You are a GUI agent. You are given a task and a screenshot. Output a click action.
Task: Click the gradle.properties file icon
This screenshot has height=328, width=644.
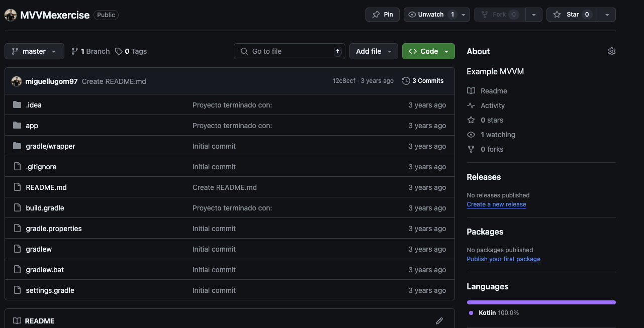pos(17,229)
